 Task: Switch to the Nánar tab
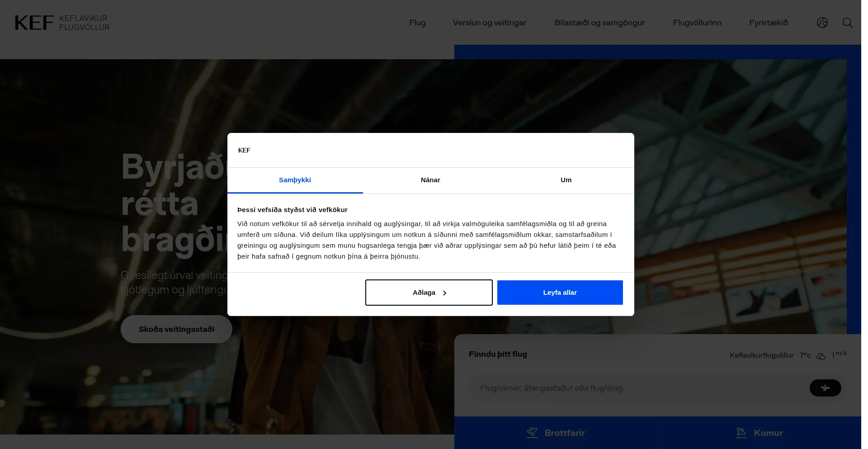click(430, 180)
